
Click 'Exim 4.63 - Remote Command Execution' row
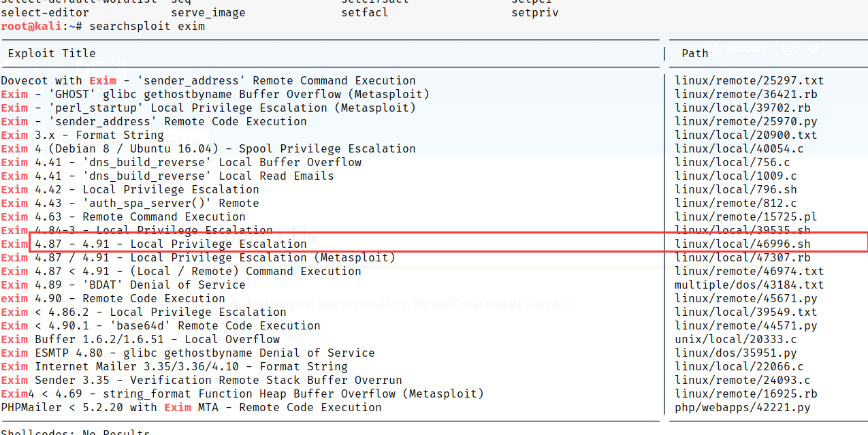point(123,216)
